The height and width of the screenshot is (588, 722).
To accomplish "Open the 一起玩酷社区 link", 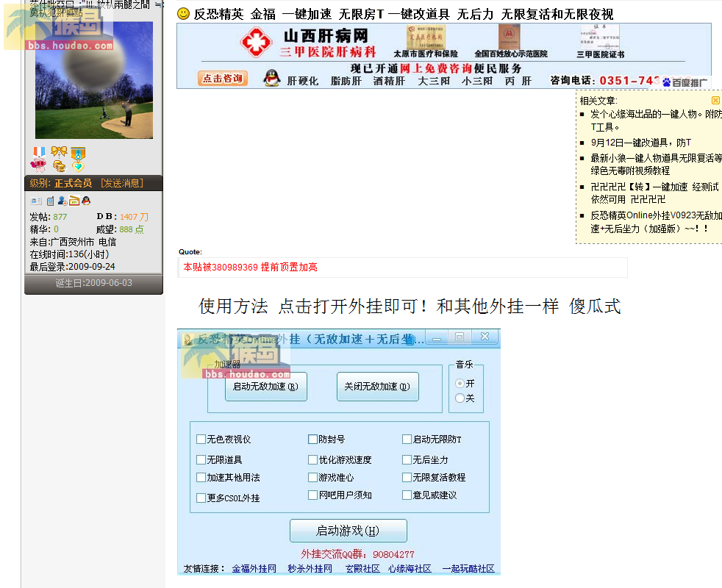I will point(468,569).
